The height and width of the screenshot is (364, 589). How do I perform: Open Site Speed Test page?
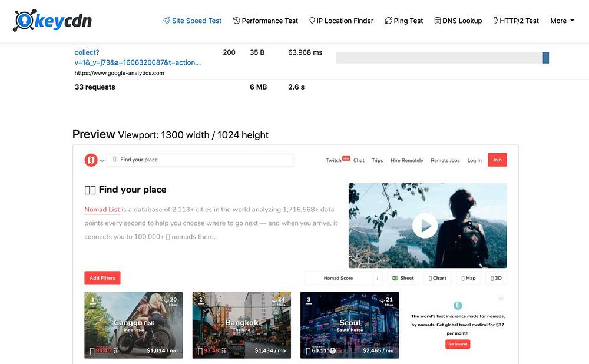click(192, 21)
